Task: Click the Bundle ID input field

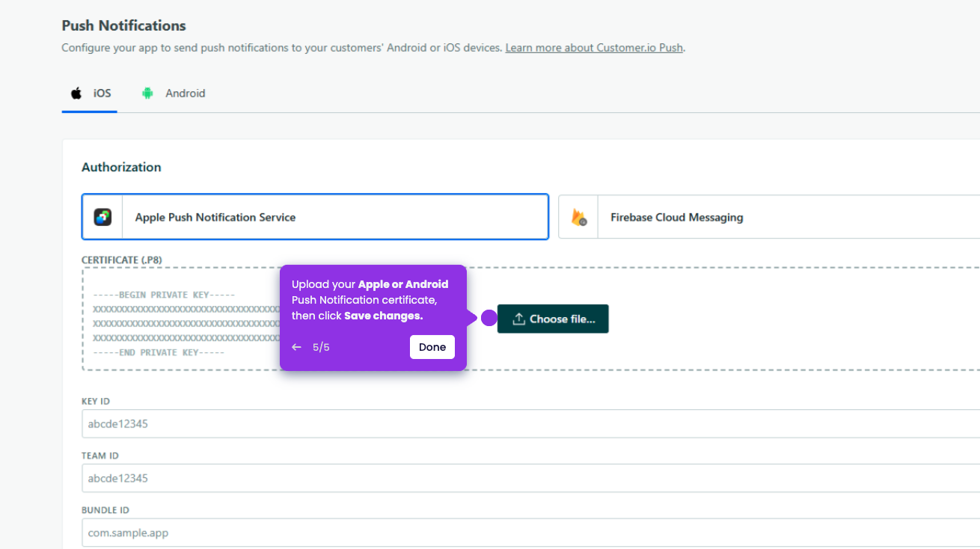Action: click(x=530, y=533)
